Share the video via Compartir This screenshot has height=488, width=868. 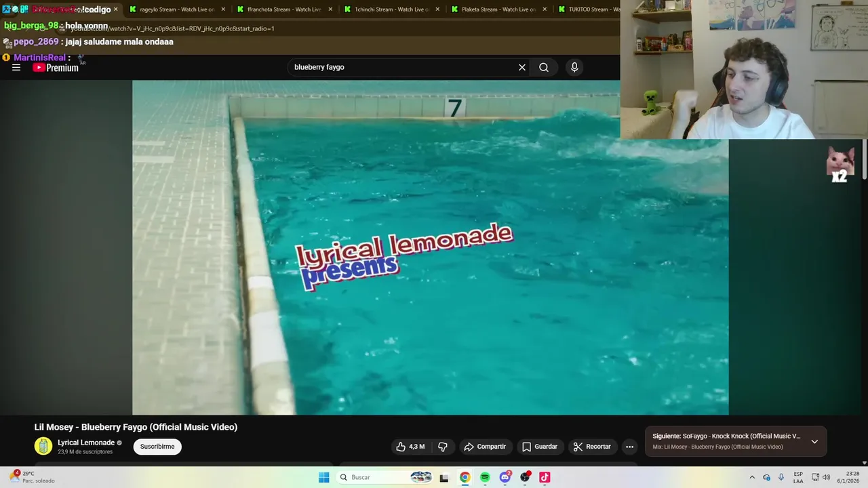[485, 447]
